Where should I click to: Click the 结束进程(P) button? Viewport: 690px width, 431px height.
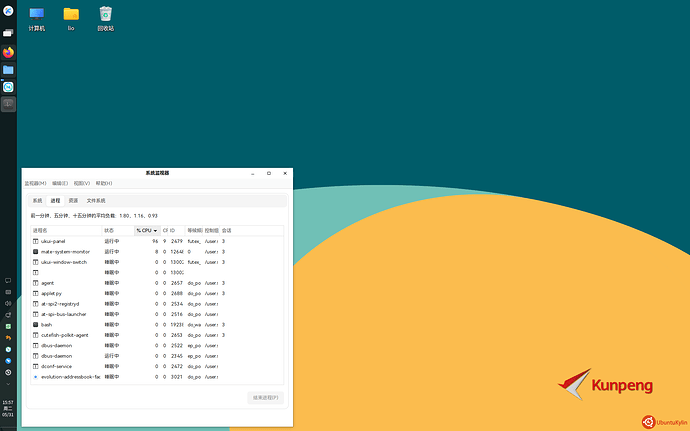pyautogui.click(x=265, y=398)
